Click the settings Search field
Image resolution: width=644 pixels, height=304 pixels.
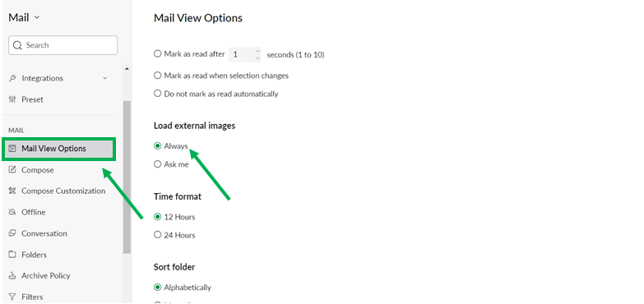click(x=63, y=45)
